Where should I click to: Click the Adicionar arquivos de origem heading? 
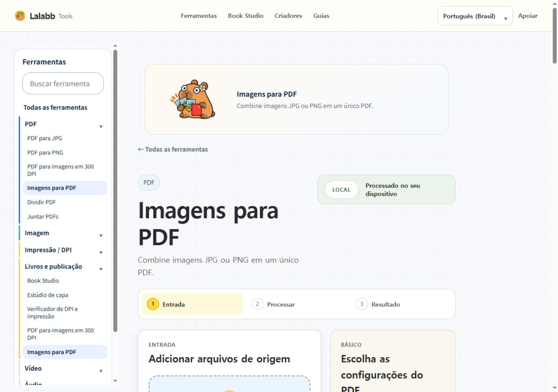219,359
